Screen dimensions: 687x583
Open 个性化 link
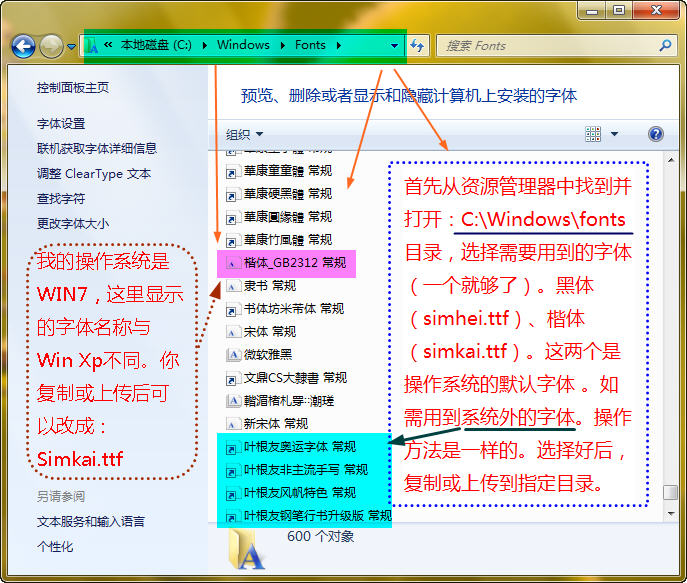click(x=55, y=547)
